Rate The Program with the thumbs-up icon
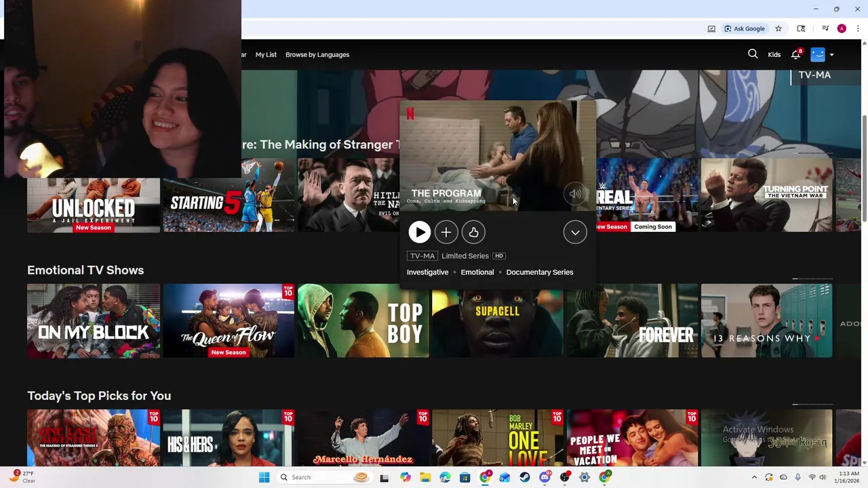 point(473,232)
